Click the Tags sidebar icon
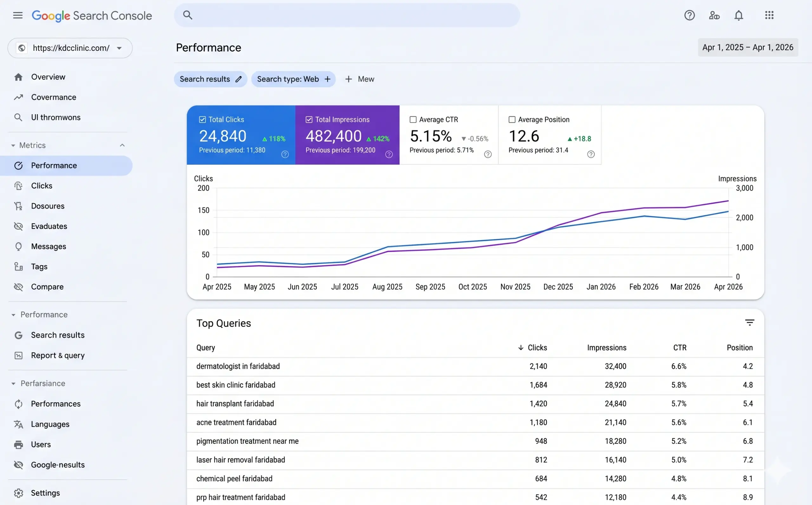812x505 pixels. [x=18, y=266]
